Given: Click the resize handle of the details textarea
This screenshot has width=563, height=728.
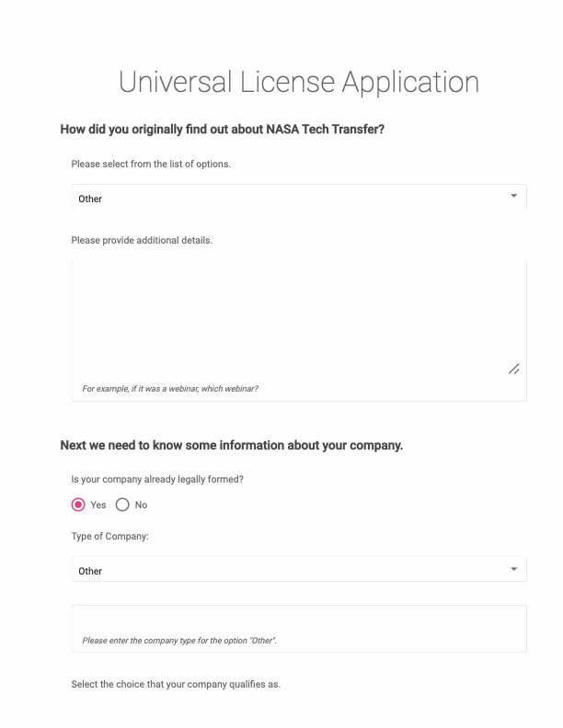Looking at the screenshot, I should [x=513, y=369].
